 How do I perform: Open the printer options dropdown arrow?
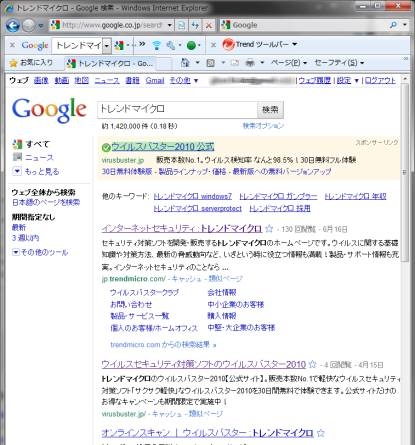(x=262, y=63)
